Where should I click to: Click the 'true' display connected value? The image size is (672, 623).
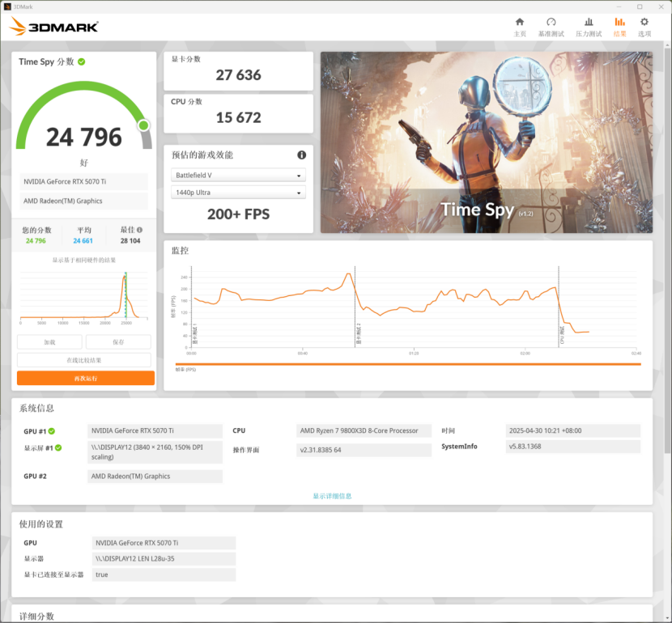(164, 574)
